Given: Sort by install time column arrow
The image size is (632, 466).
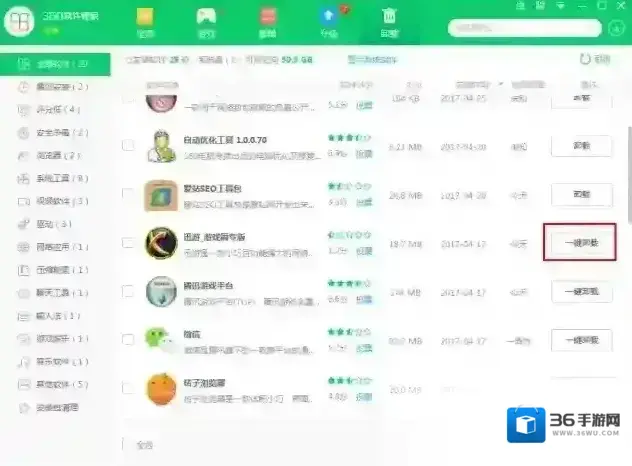Looking at the screenshot, I should pyautogui.click(x=501, y=84).
